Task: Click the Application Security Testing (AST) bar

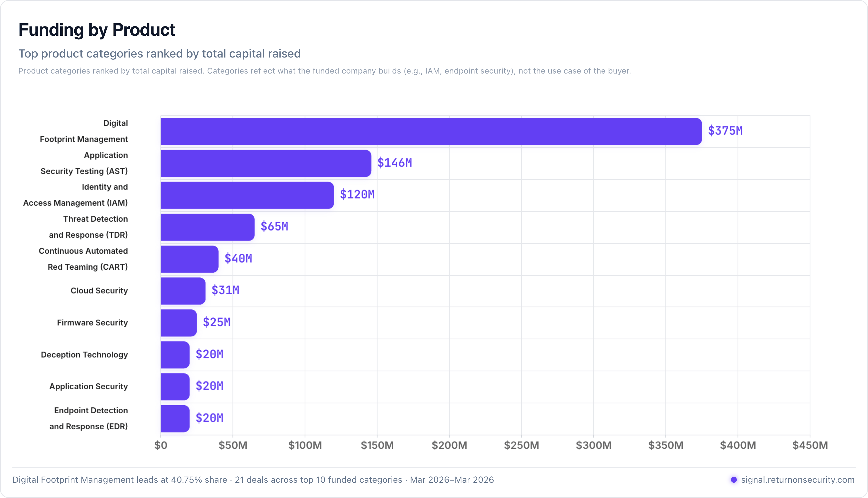Action: (266, 163)
